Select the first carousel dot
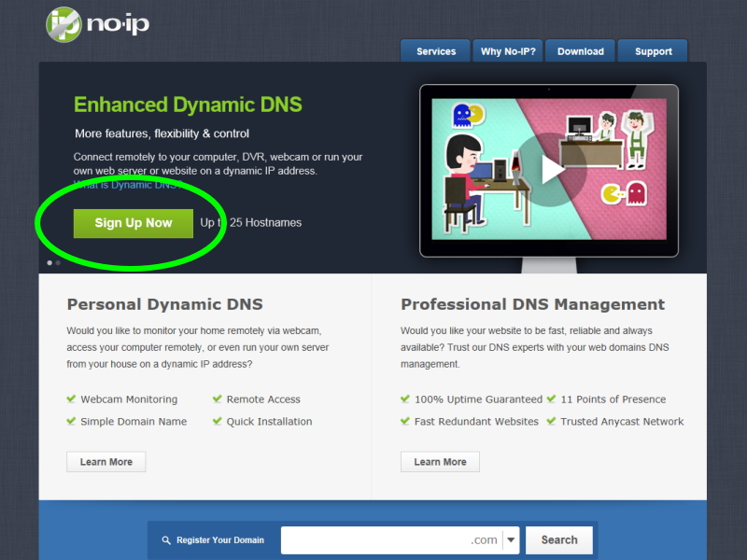Image resolution: width=747 pixels, height=560 pixels. (49, 263)
